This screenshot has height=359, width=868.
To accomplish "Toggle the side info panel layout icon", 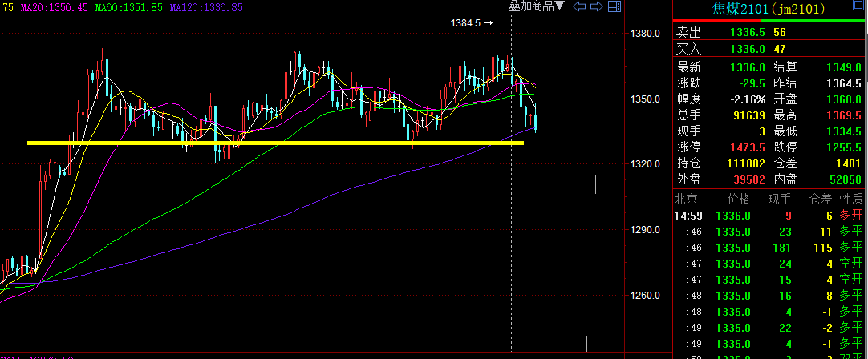I will 614,6.
